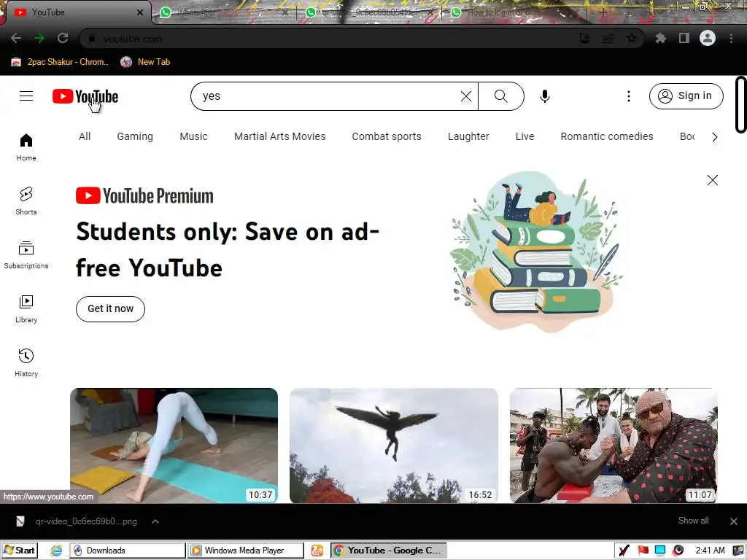Image resolution: width=747 pixels, height=560 pixels.
Task: Open the Chrome three-dot menu
Action: (x=731, y=38)
